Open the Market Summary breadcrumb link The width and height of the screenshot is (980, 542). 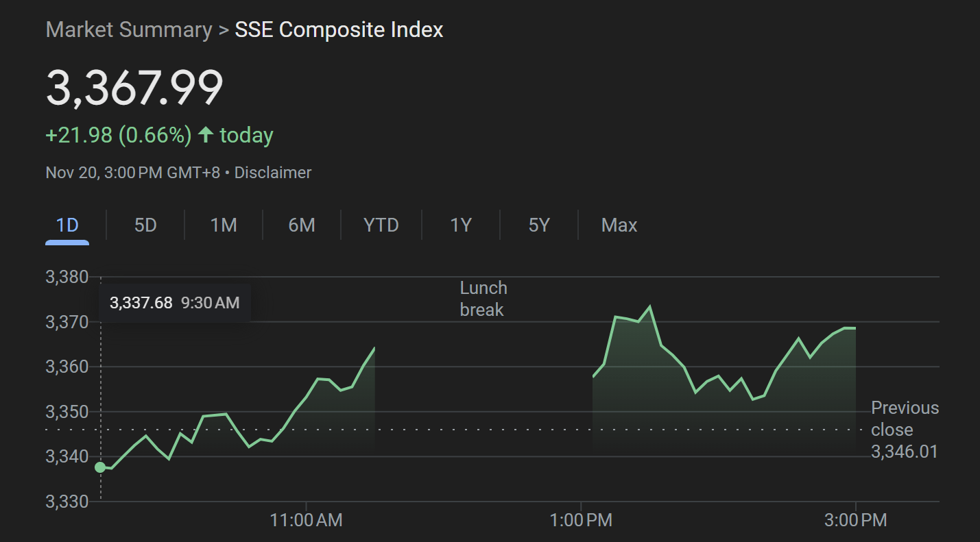[129, 30]
